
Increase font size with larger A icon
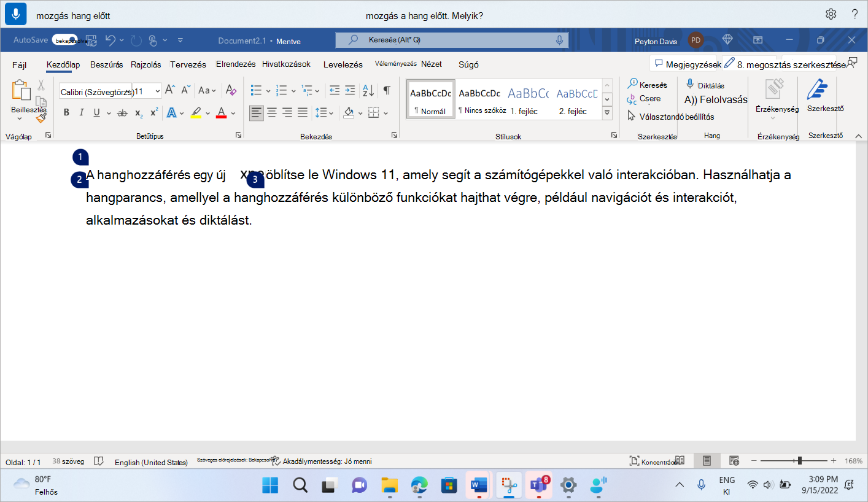click(x=170, y=90)
